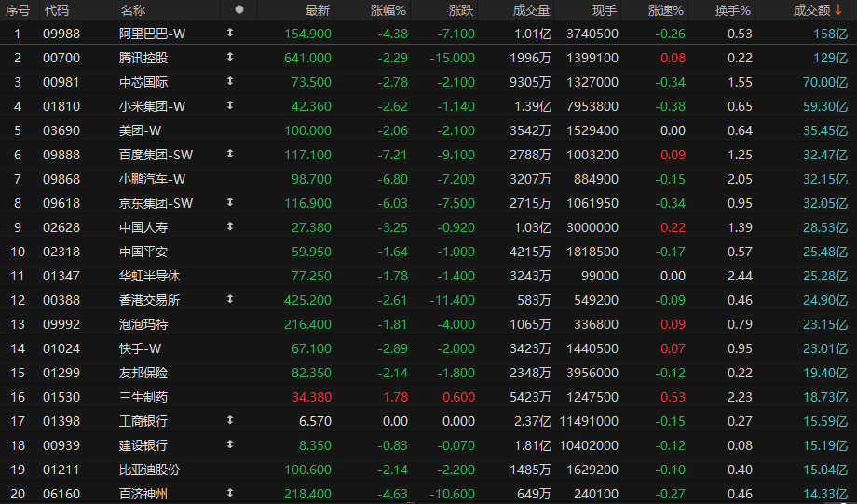Select the 阿里巴巴-W stock name

(152, 34)
